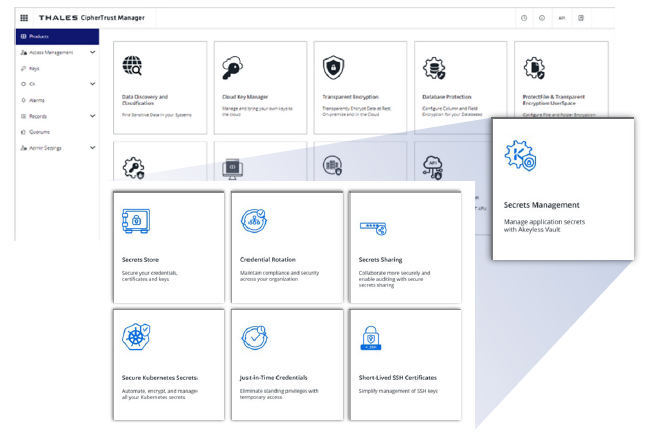Viewport: 650px width, 441px height.
Task: Click the Short-Lived SSH Certificates padlock icon
Action: click(371, 338)
